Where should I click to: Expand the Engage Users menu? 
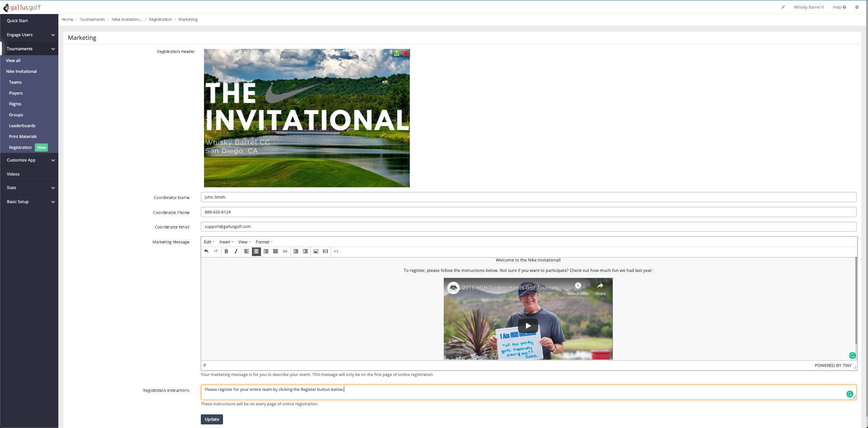pyautogui.click(x=29, y=35)
